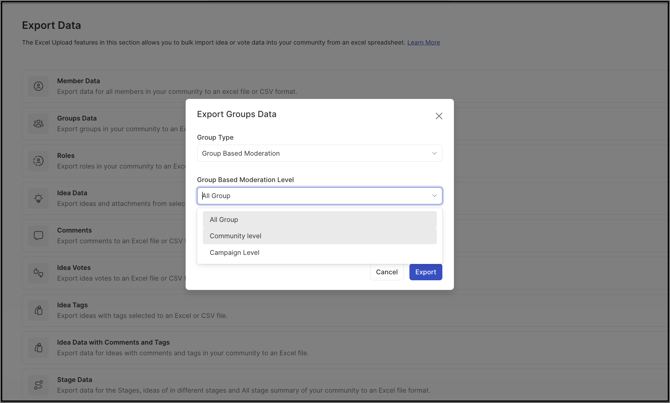Click the Comments speech bubble icon

[39, 236]
